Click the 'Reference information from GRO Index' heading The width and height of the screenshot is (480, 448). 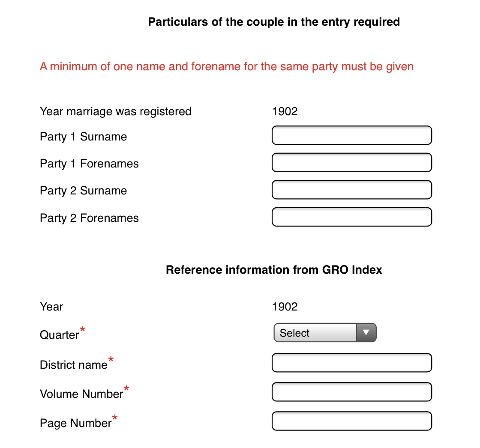[x=274, y=270]
